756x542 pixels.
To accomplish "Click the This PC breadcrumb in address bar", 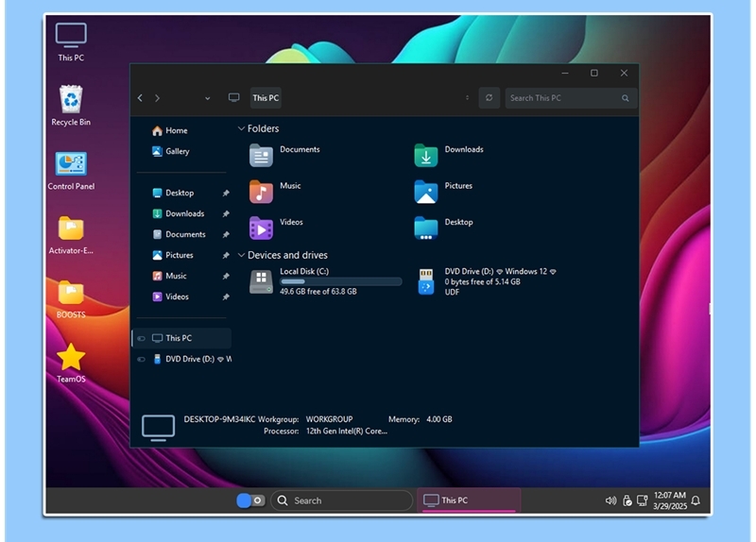I will [x=266, y=98].
